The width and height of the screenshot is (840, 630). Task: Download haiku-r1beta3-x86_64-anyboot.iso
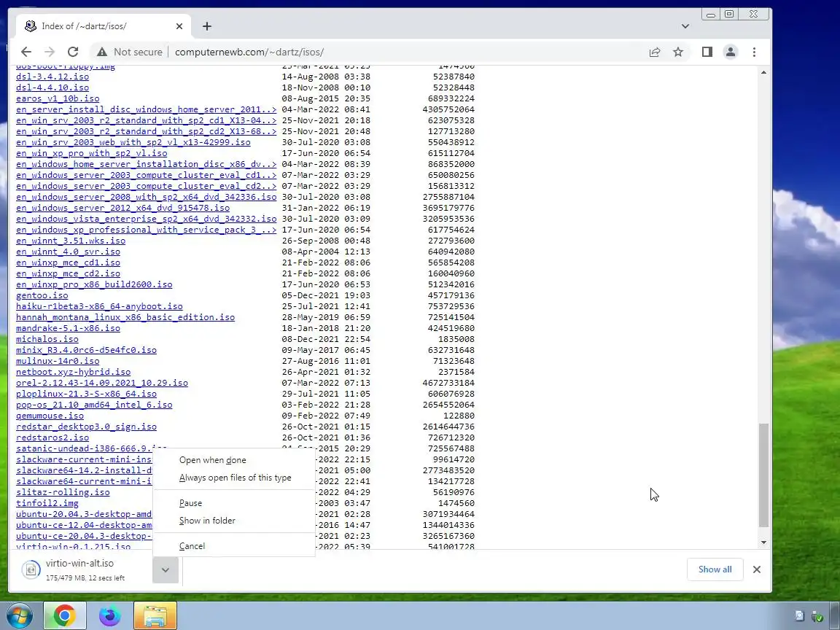(100, 306)
